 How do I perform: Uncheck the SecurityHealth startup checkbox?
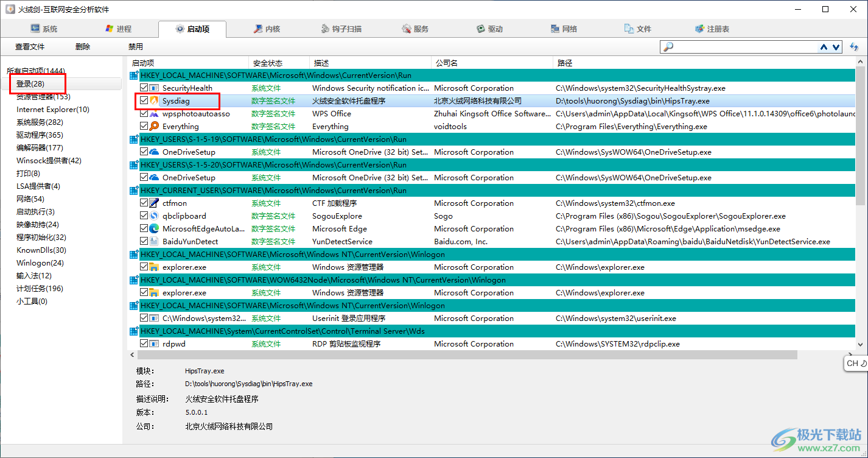pos(144,88)
